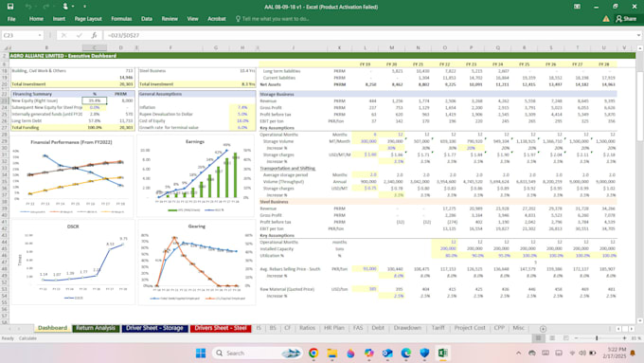This screenshot has width=644, height=363.
Task: Open the Drawdown sheet tab
Action: [407, 328]
